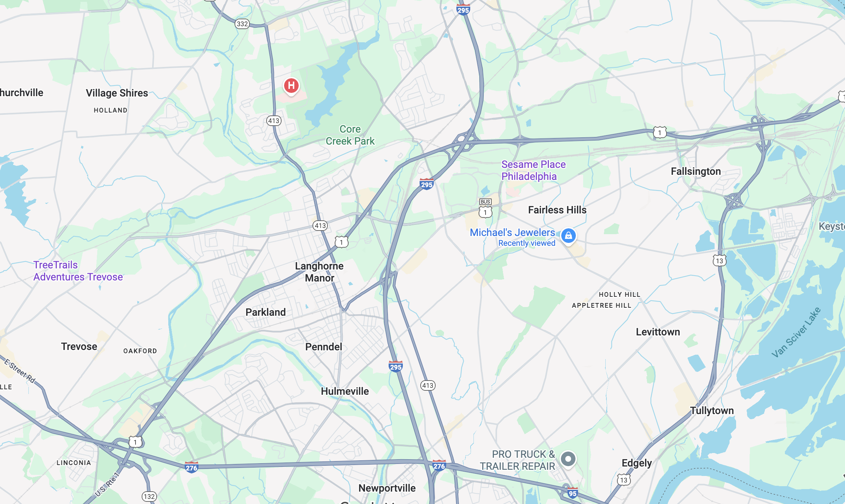Click the Route 332 shield
Image resolution: width=845 pixels, height=504 pixels.
[242, 24]
